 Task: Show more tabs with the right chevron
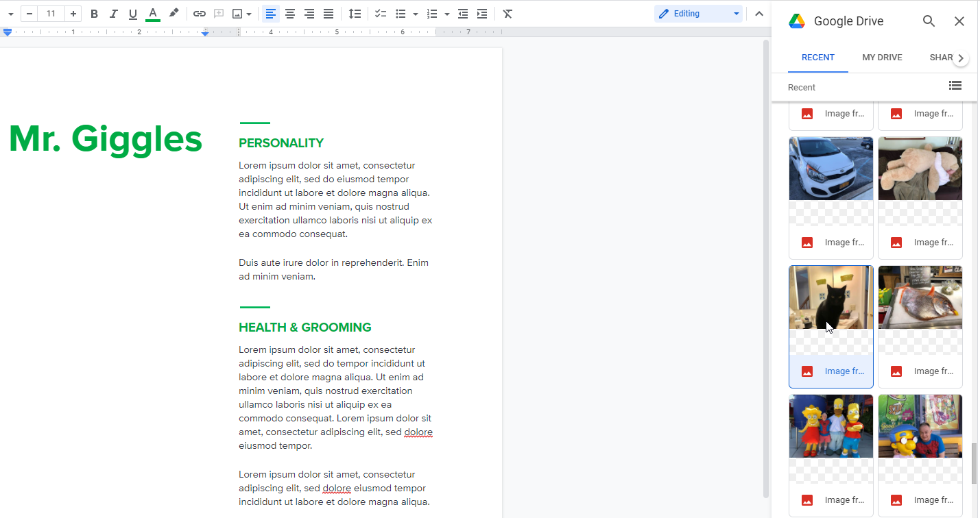[961, 58]
